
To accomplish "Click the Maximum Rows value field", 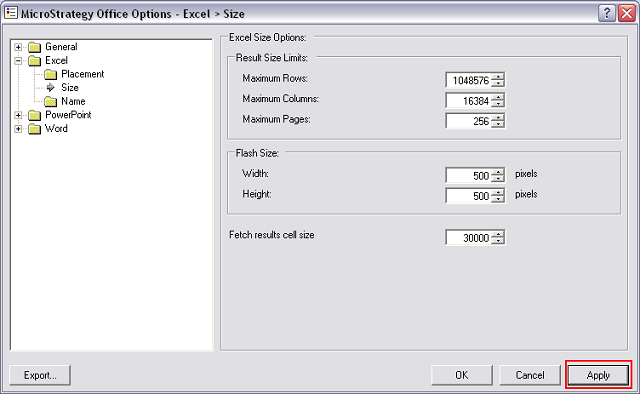I will point(468,80).
